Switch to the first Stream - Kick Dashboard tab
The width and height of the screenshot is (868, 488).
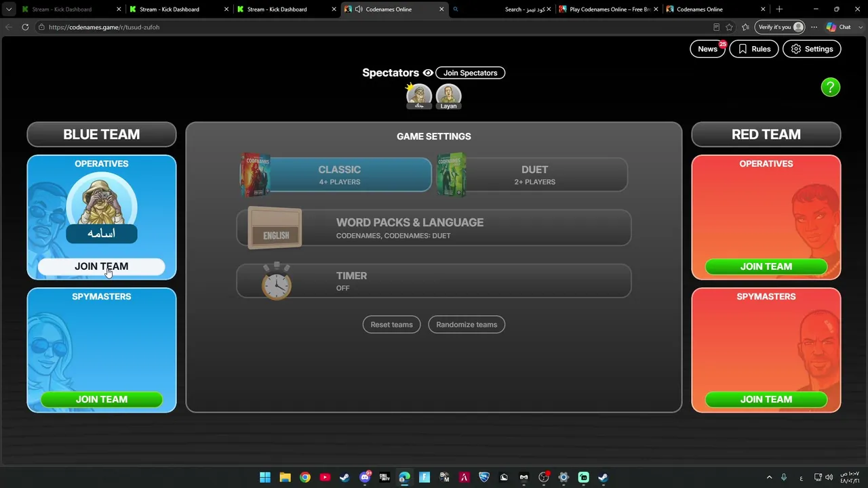coord(71,9)
